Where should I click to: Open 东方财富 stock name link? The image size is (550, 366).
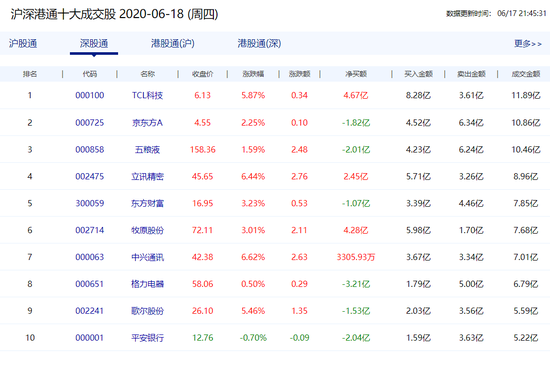pos(147,203)
